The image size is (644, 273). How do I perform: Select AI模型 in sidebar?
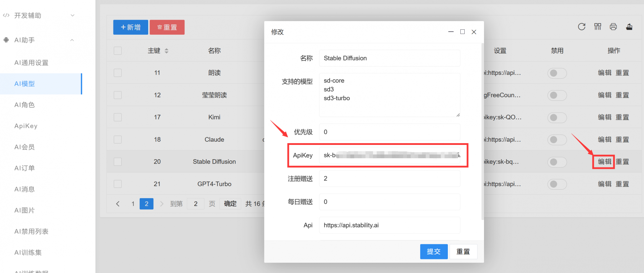pos(41,84)
